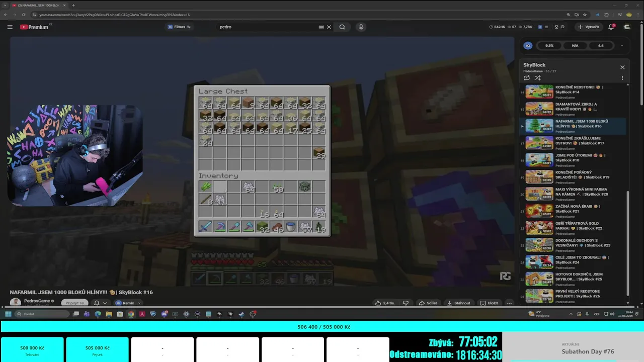
Task: Open a new browser tab
Action: coord(73,5)
